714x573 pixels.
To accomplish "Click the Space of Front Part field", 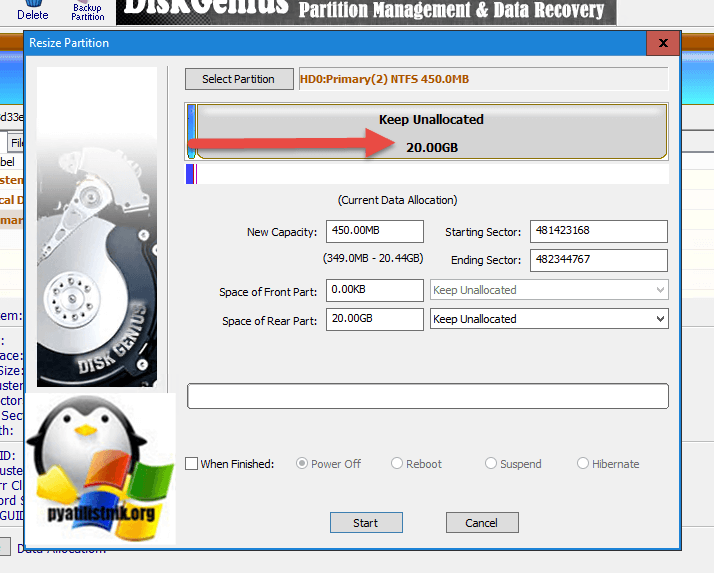I will click(375, 291).
